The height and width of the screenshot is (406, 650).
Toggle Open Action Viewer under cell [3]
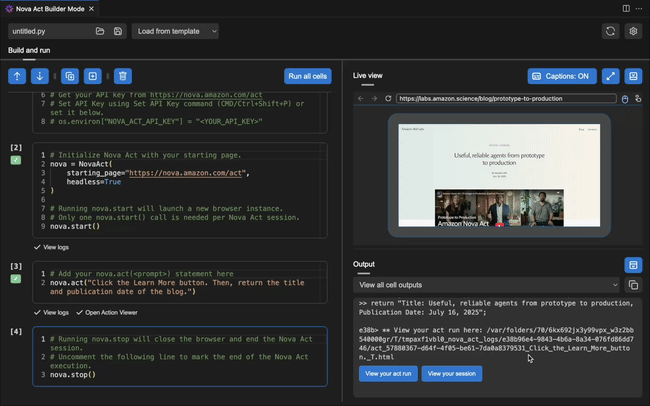107,313
